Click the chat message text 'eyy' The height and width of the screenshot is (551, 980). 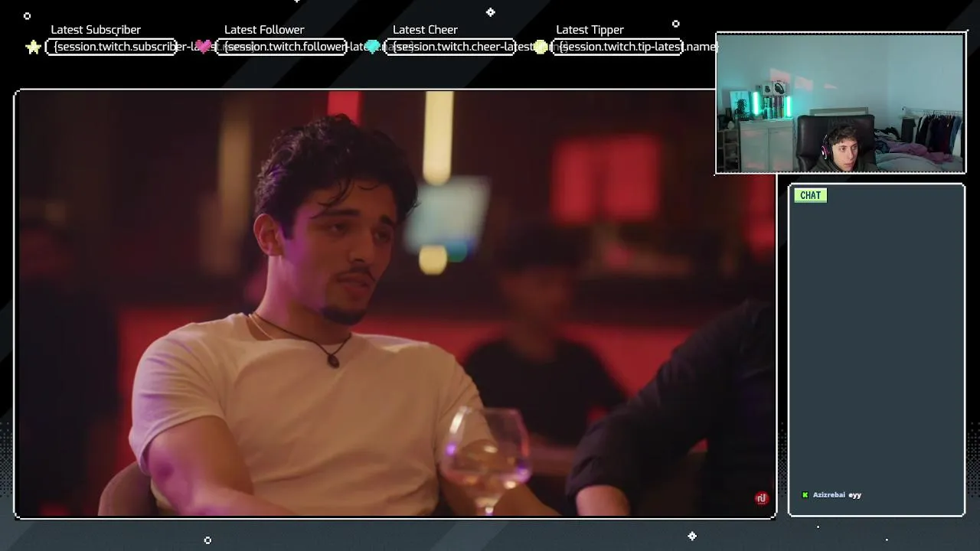855,495
